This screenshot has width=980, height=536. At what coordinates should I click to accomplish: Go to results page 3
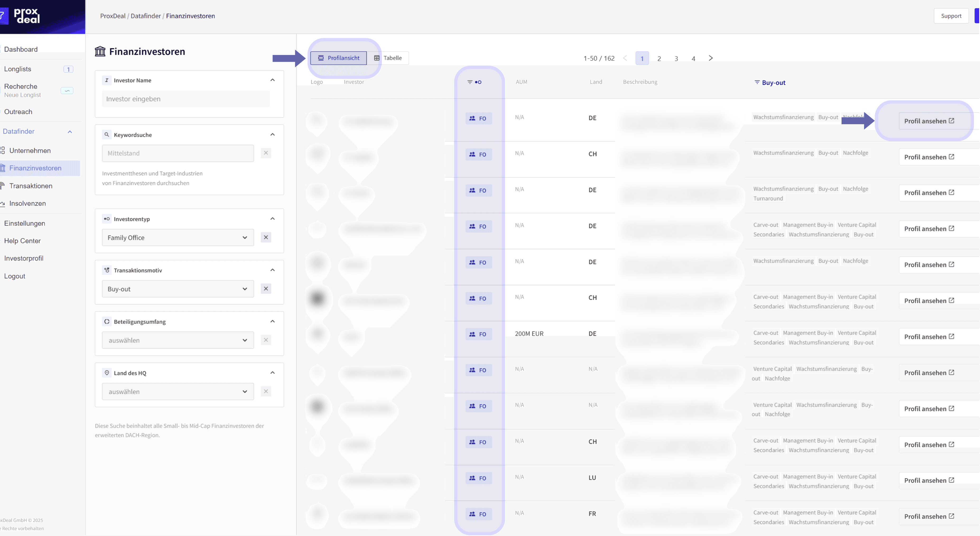tap(676, 59)
